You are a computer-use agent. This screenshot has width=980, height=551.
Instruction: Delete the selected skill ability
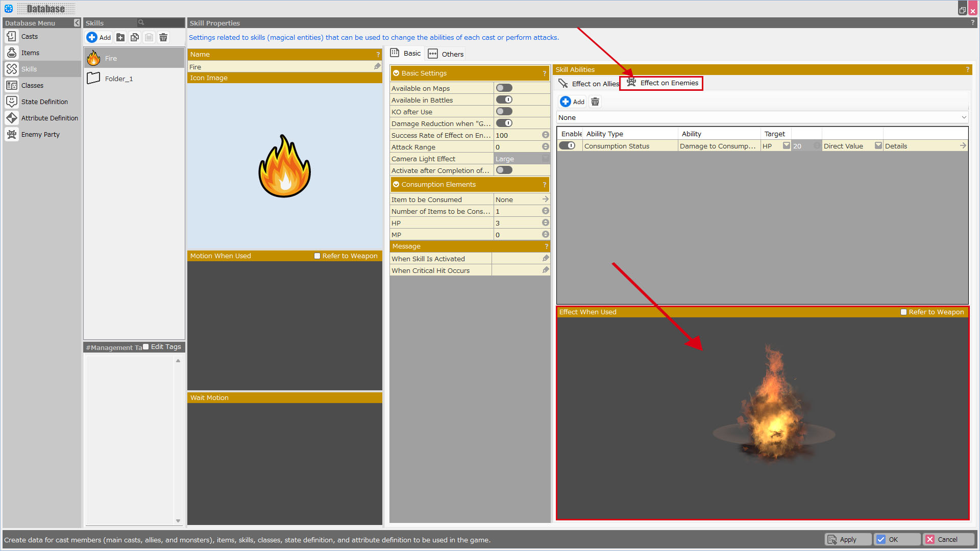point(595,102)
